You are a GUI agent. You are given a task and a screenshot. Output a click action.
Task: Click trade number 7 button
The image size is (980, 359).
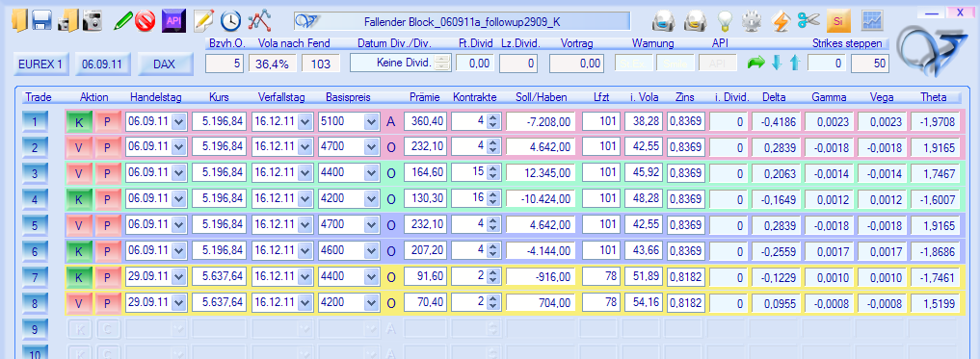(x=35, y=276)
